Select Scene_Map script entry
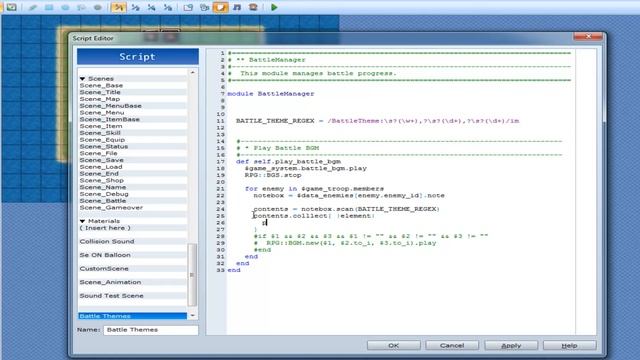 tap(133, 99)
